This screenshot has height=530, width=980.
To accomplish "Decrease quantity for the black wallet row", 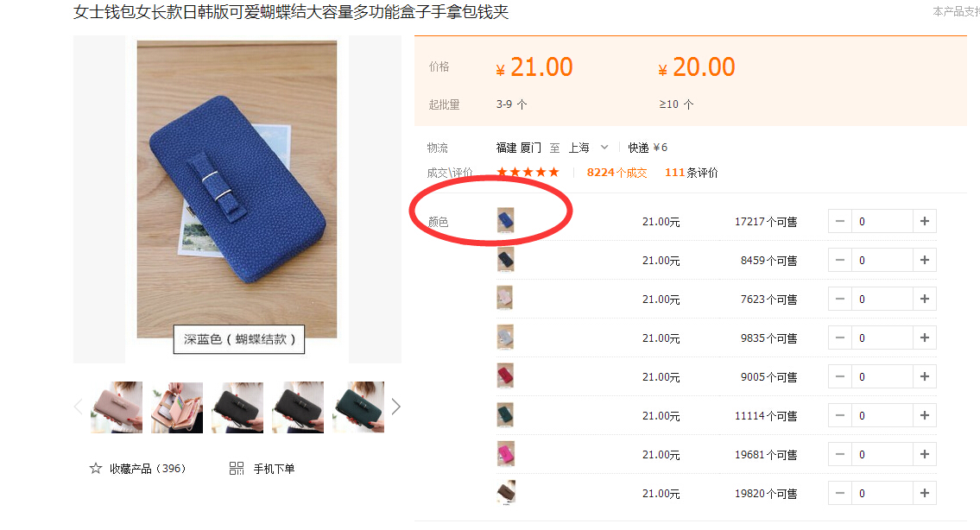I will (840, 260).
